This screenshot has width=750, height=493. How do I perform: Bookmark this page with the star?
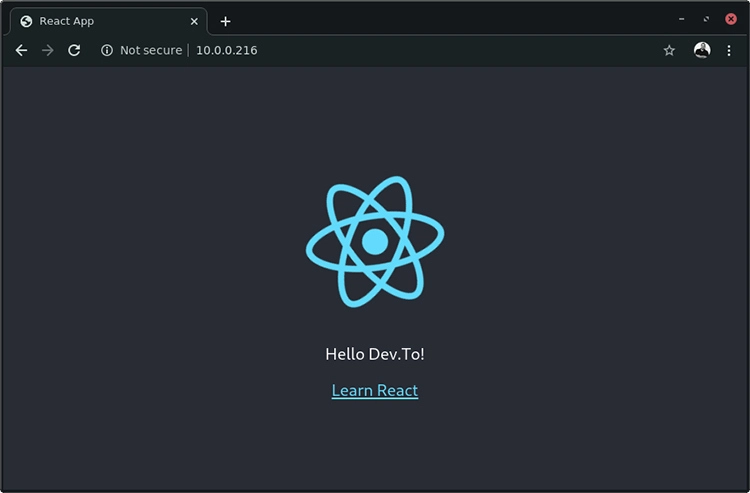669,50
